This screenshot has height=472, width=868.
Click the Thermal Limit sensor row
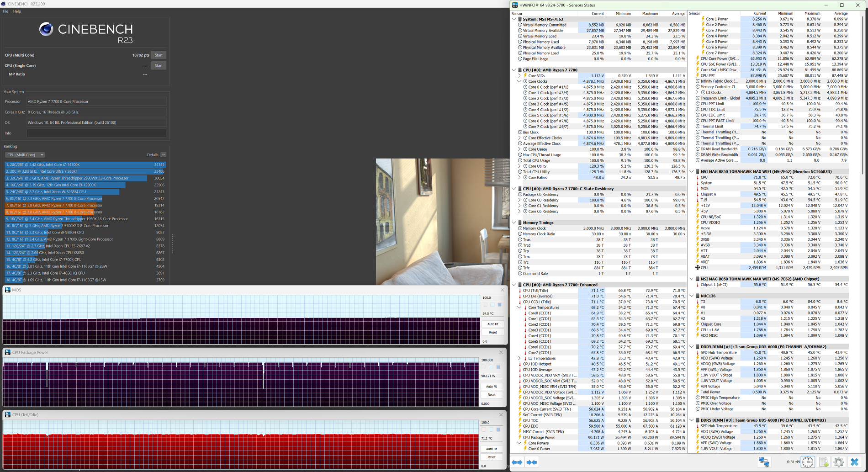click(x=773, y=127)
